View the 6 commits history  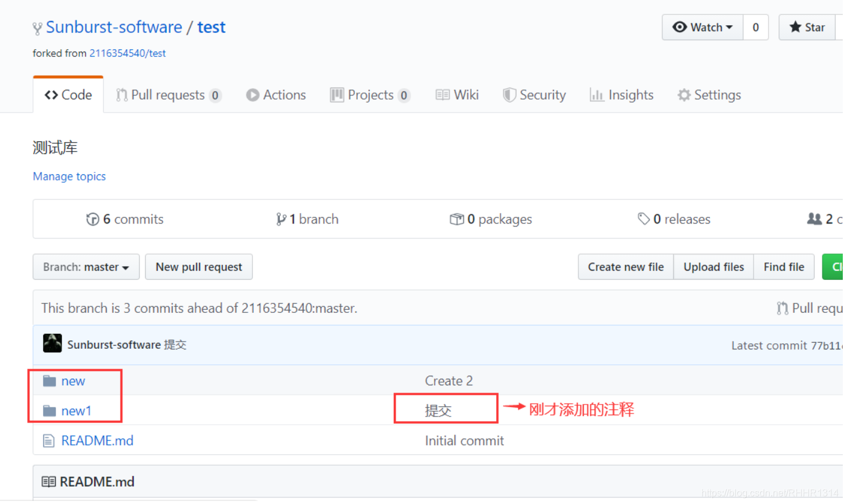[125, 219]
